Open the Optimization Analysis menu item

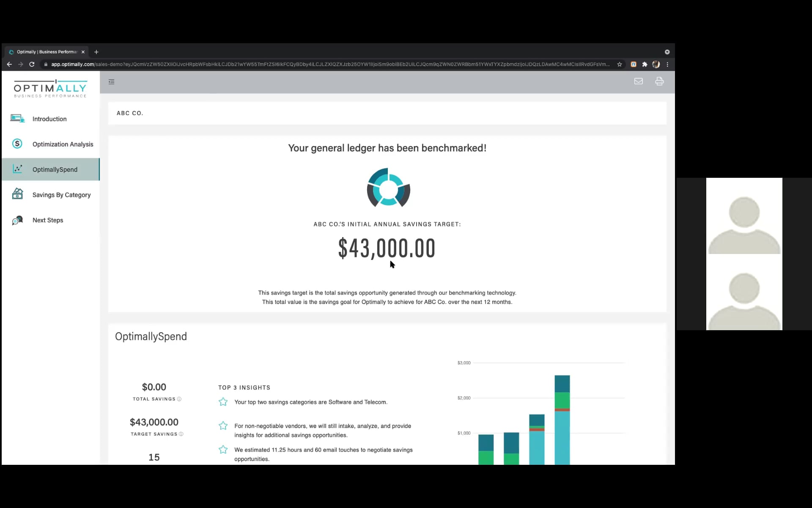(51, 144)
